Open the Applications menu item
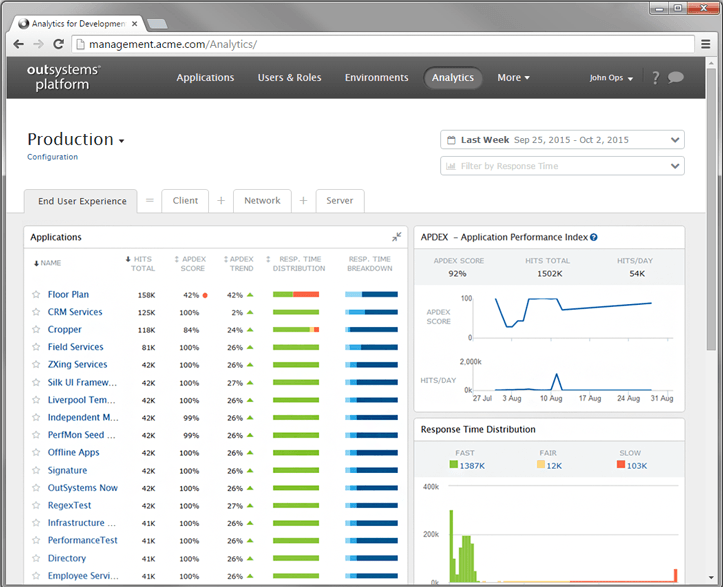The width and height of the screenshot is (723, 587). [205, 78]
